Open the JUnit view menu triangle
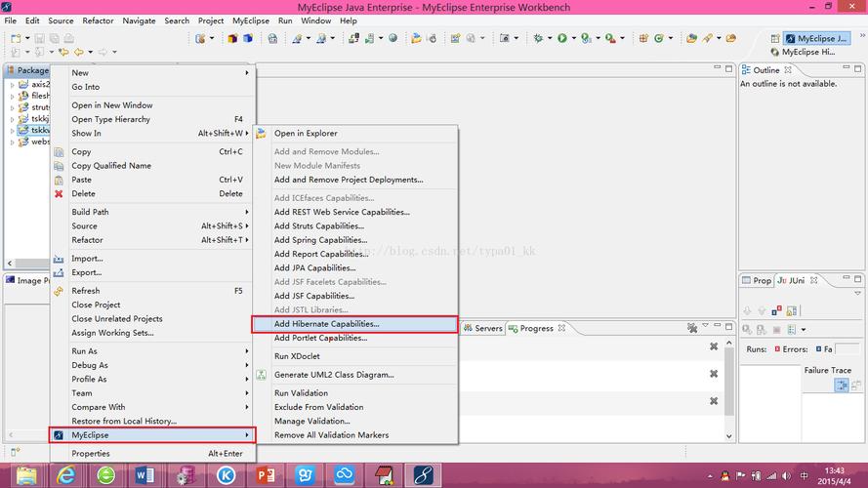 [857, 293]
